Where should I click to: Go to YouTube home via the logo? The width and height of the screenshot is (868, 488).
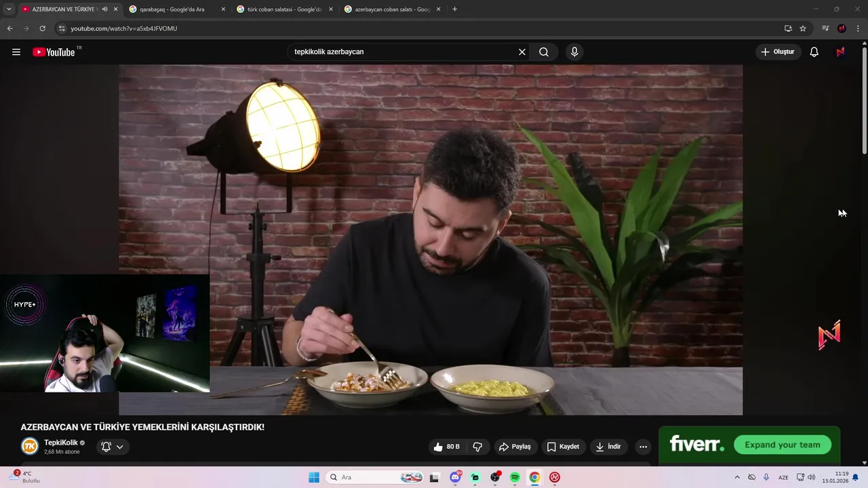point(54,52)
